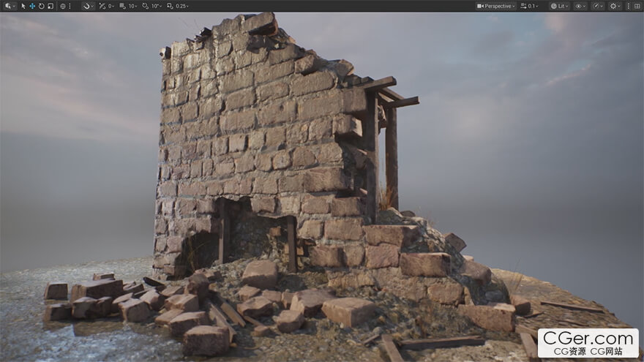Toggle scale snapping at 0.25
644x362 pixels.
click(x=177, y=6)
